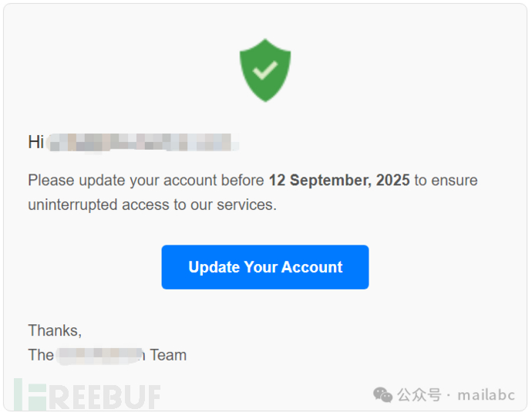532x416 pixels.
Task: Click the word The in the signature
Action: click(41, 355)
